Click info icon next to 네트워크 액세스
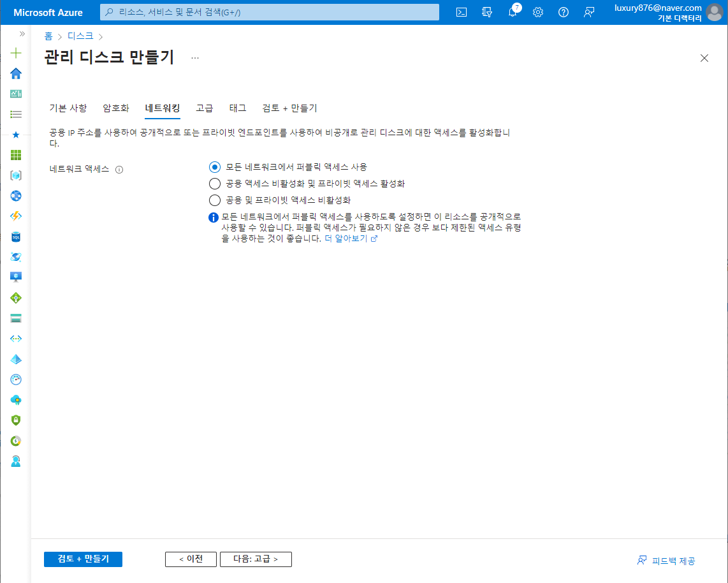This screenshot has width=728, height=583. tap(119, 170)
